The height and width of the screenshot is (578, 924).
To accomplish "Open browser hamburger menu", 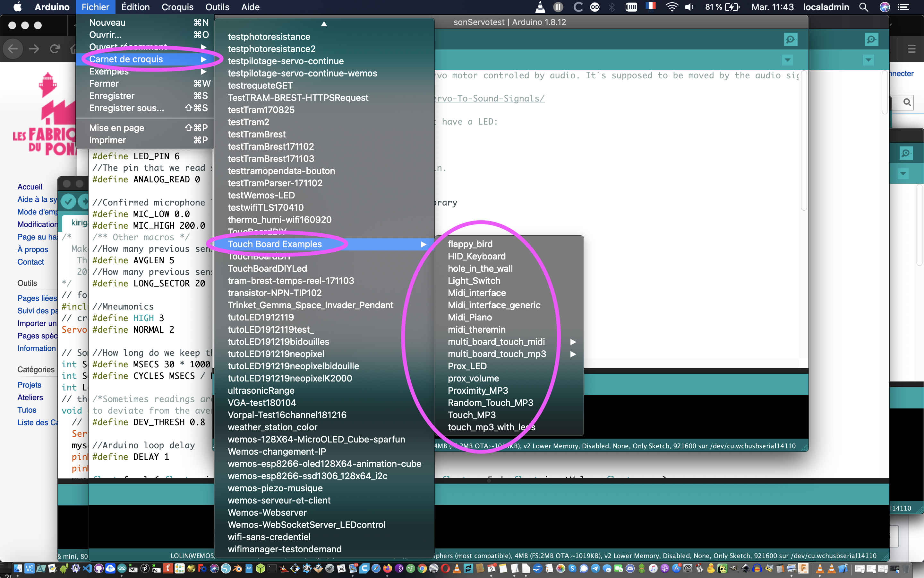I will pyautogui.click(x=912, y=49).
